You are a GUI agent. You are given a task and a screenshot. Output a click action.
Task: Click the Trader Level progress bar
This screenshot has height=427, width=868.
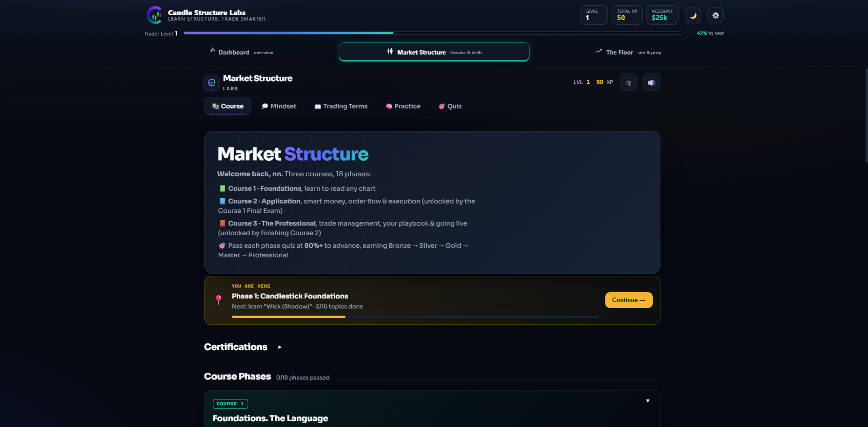433,33
